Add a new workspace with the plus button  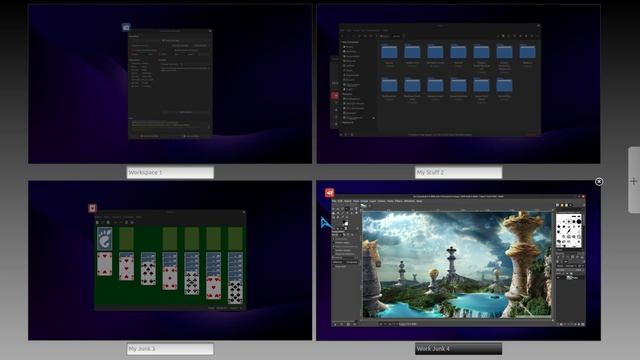pyautogui.click(x=633, y=181)
